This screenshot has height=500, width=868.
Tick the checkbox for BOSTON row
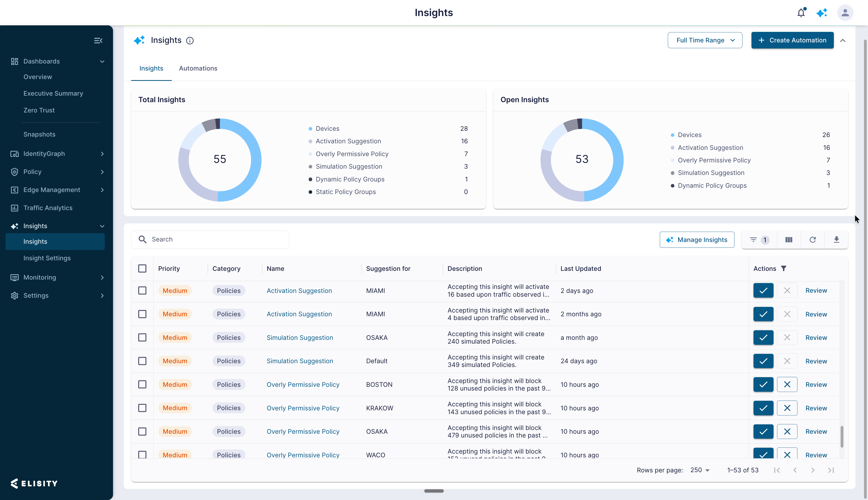(x=142, y=384)
